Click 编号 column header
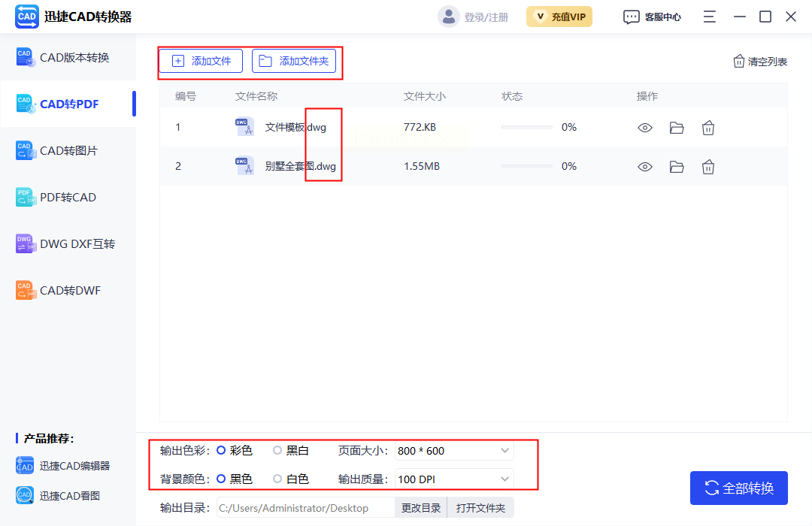The width and height of the screenshot is (812, 526). [186, 96]
